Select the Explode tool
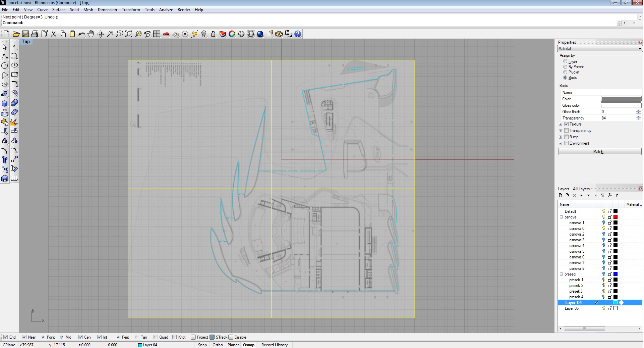 (x=14, y=122)
